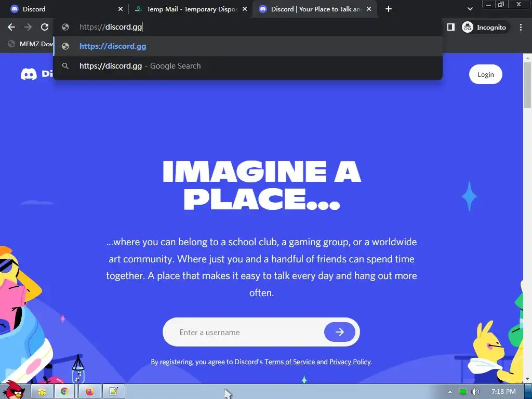Open Firefox from the taskbar

89,392
